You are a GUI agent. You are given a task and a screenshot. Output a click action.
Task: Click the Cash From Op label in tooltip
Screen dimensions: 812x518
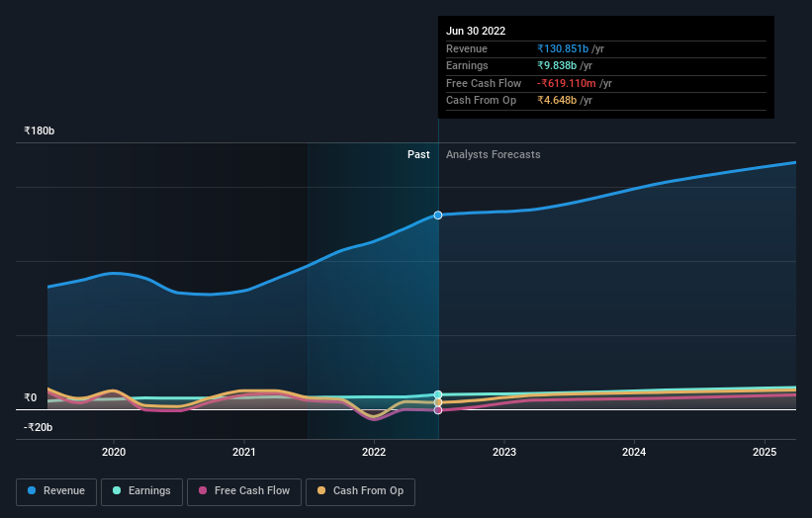tap(481, 101)
